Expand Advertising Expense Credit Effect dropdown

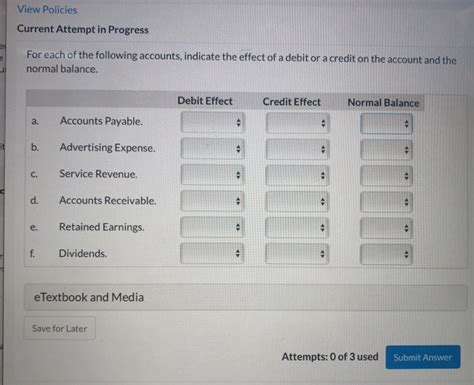(297, 149)
